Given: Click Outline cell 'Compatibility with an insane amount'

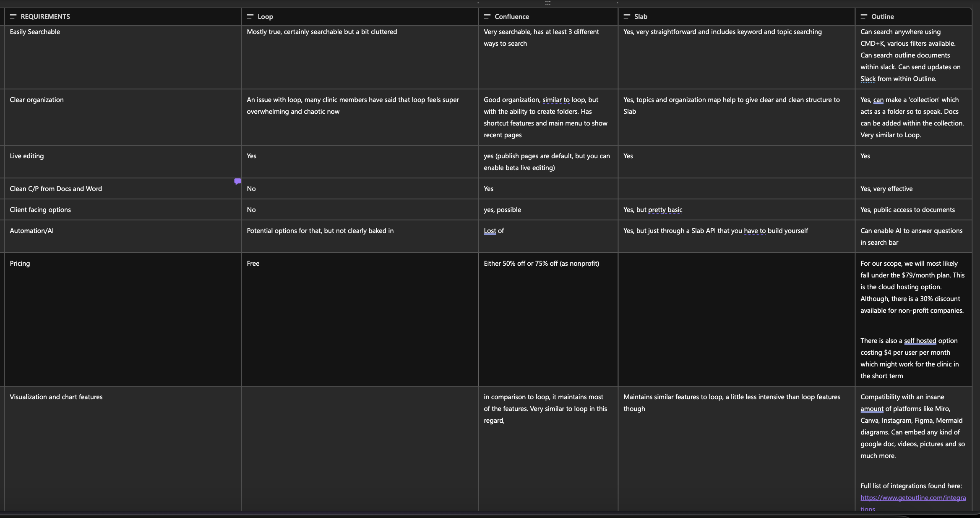Looking at the screenshot, I should (x=914, y=449).
